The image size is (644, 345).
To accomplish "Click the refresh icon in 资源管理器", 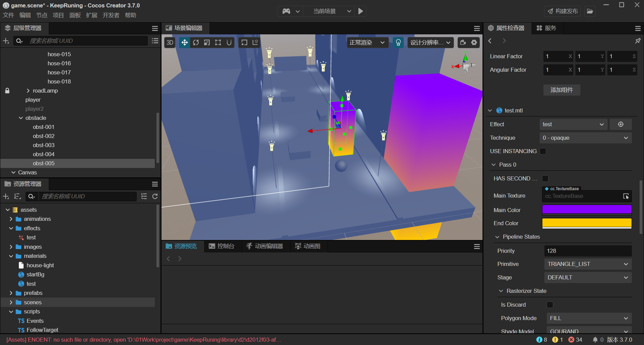I will click(155, 196).
